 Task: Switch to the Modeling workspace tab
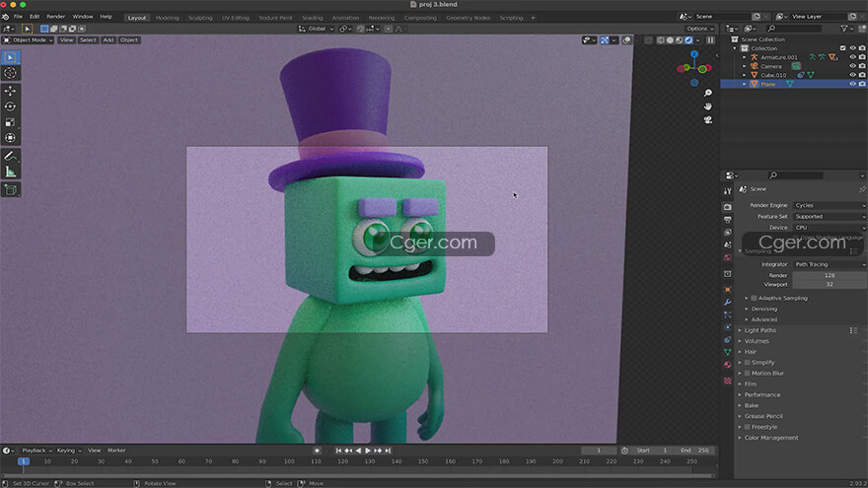click(x=167, y=18)
